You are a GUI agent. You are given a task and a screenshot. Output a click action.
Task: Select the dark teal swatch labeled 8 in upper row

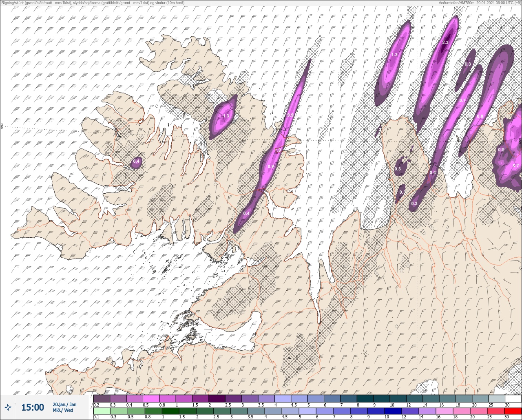(365, 398)
